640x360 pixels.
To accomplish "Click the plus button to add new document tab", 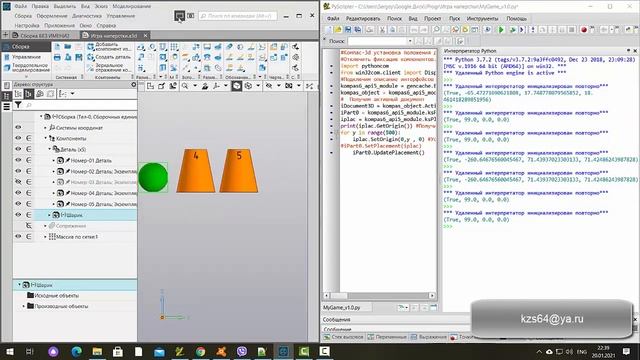I will coord(5,35).
